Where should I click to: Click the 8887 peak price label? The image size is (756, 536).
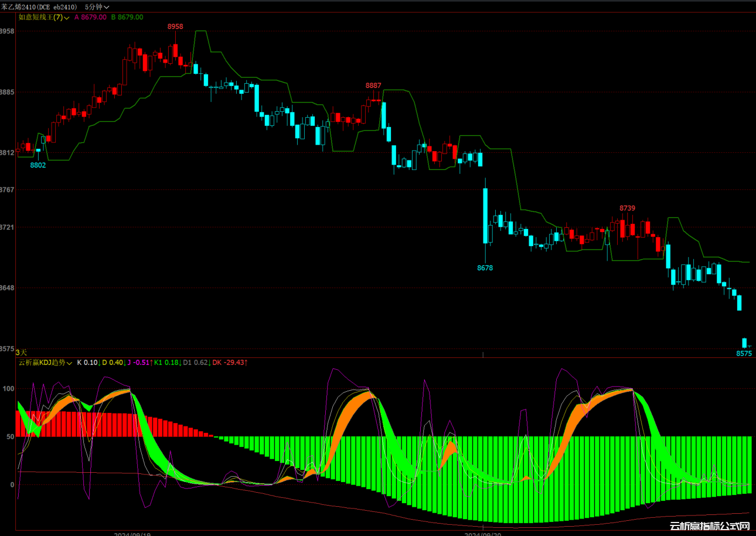tap(373, 86)
